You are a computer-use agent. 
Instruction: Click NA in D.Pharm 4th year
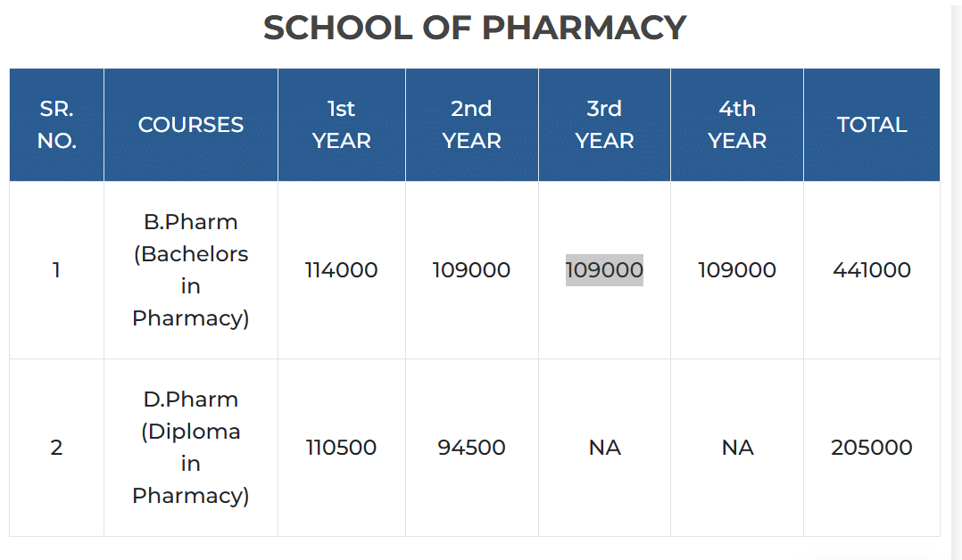pos(737,448)
